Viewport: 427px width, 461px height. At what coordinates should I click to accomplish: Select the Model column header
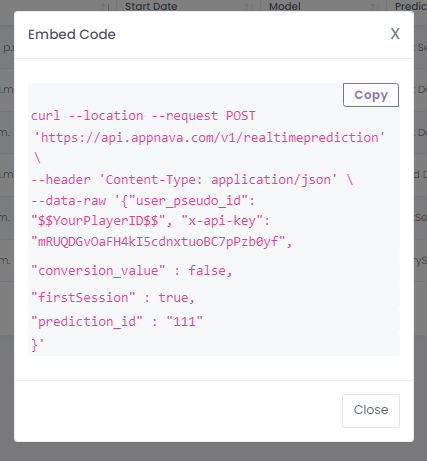(285, 6)
